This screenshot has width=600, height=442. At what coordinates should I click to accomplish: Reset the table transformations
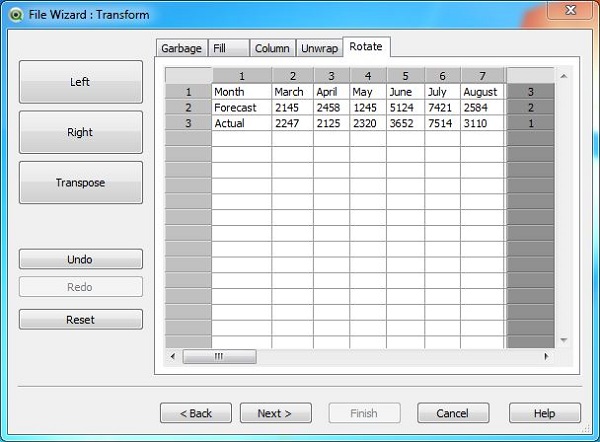81,320
